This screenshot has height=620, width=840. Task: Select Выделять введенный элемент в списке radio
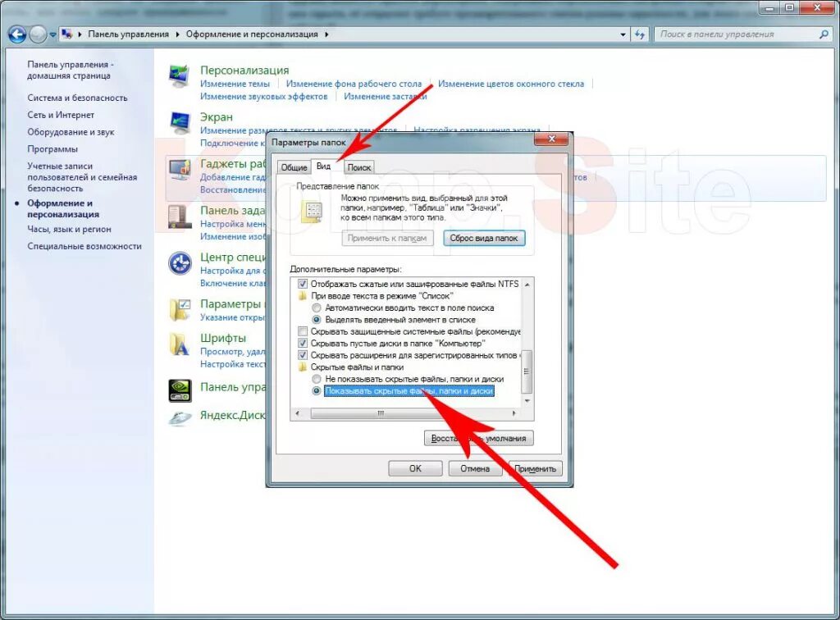click(317, 320)
